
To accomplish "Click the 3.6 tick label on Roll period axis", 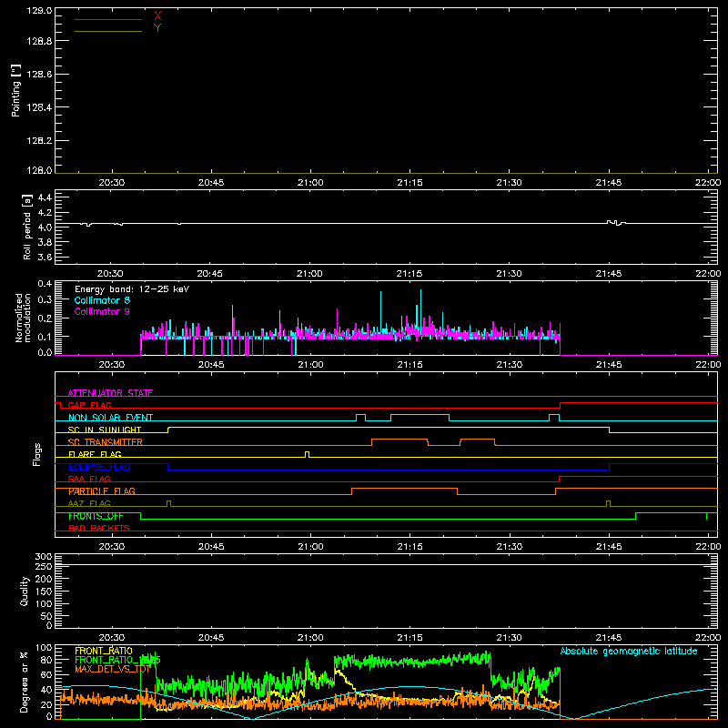I will coord(45,257).
